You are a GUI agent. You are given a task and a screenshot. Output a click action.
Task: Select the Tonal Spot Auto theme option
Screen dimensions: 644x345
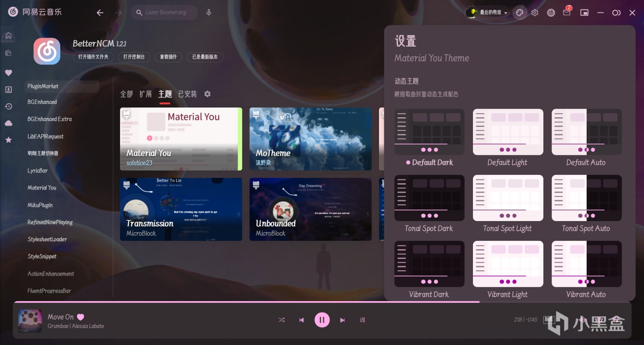(x=586, y=204)
